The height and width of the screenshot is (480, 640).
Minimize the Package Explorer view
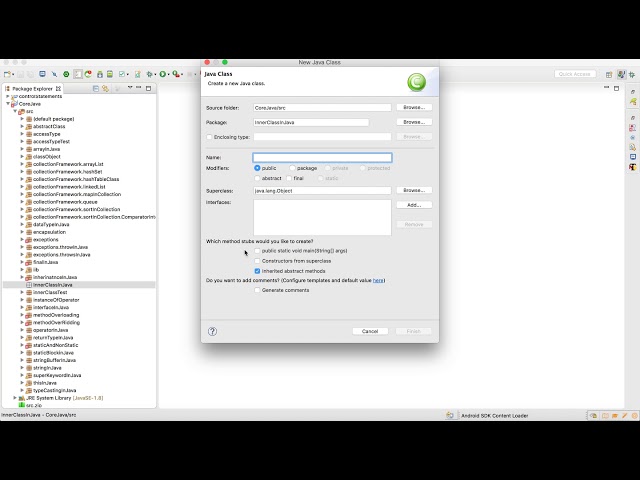pos(139,88)
